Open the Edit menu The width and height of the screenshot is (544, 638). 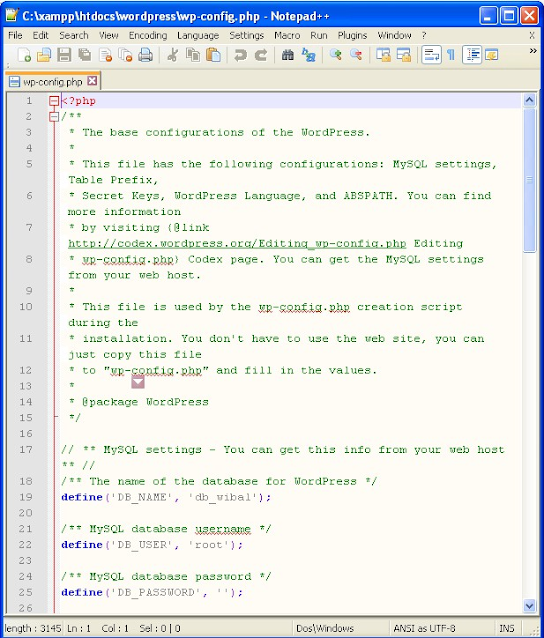pos(40,35)
